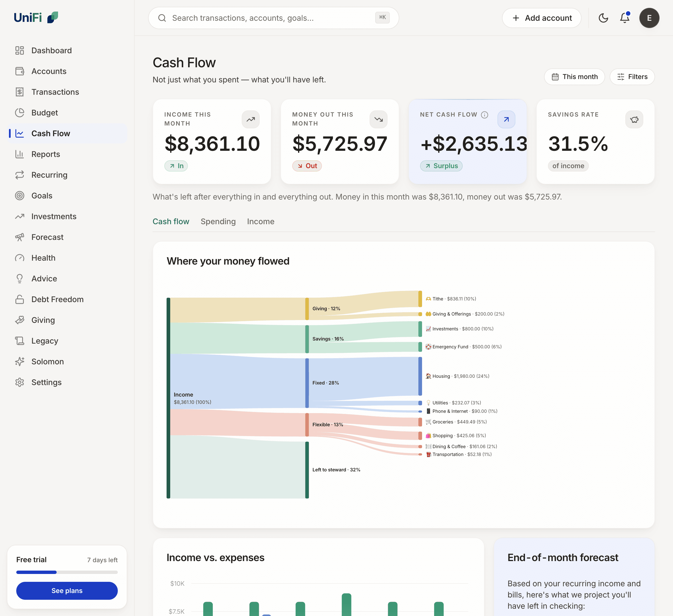Open the Filters panel
673x616 pixels.
point(632,77)
